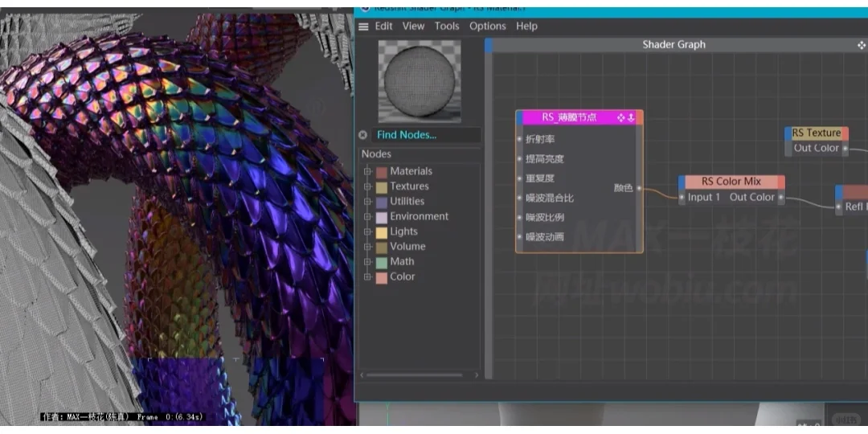Image resolution: width=868 pixels, height=434 pixels.
Task: Select the Math category color swatch
Action: pos(382,262)
